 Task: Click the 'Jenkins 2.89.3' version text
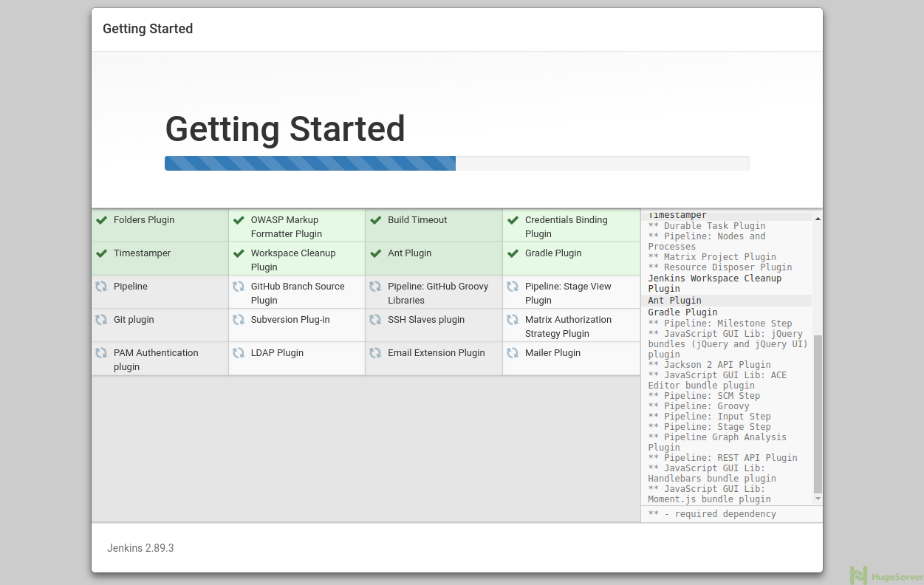[140, 548]
